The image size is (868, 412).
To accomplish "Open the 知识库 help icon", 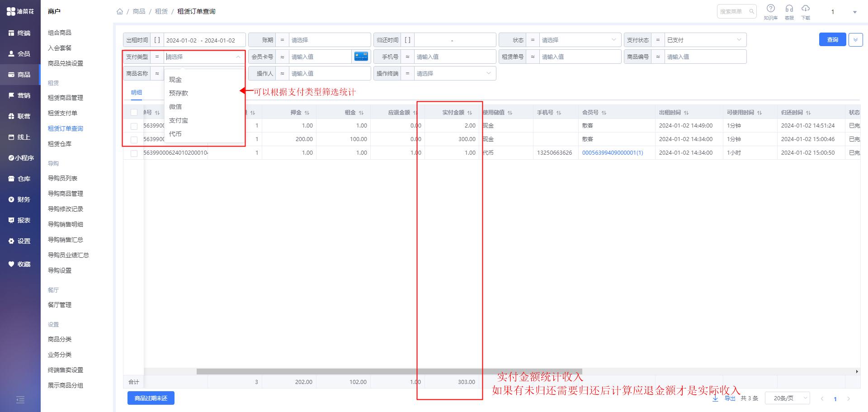I will tap(771, 8).
